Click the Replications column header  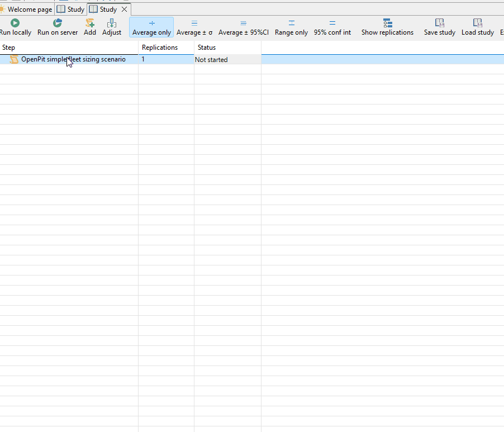point(166,48)
